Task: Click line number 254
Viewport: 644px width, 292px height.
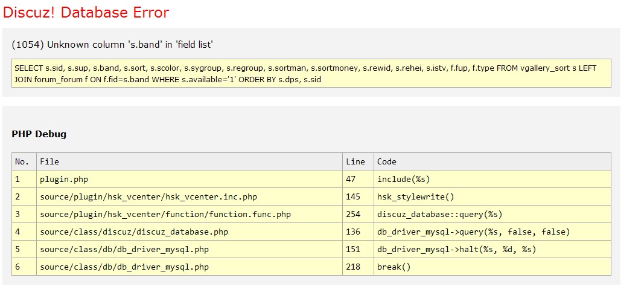Action: tap(358, 214)
